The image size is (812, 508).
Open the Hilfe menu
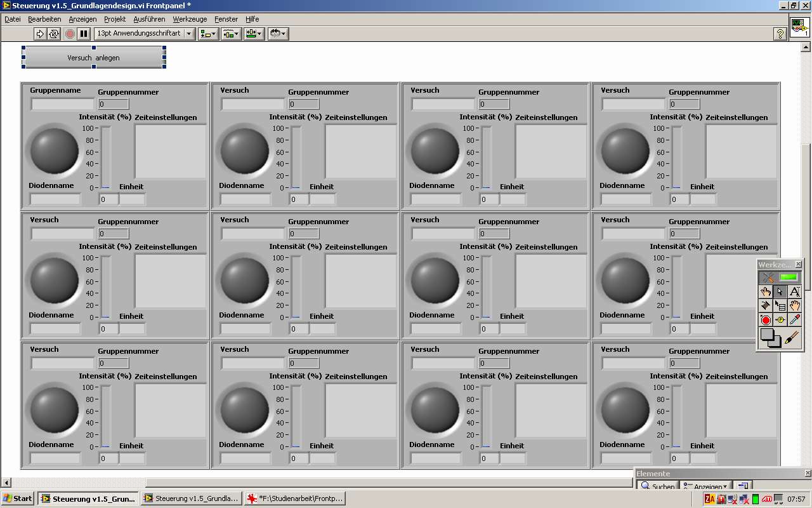[252, 19]
